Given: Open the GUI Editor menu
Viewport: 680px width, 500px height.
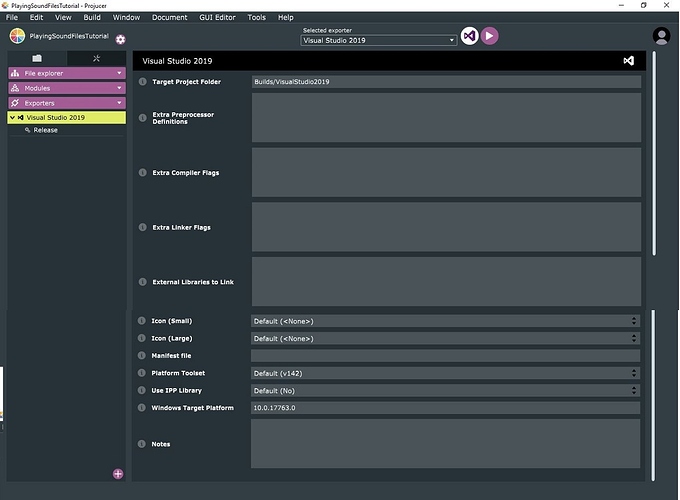Looking at the screenshot, I should [217, 17].
